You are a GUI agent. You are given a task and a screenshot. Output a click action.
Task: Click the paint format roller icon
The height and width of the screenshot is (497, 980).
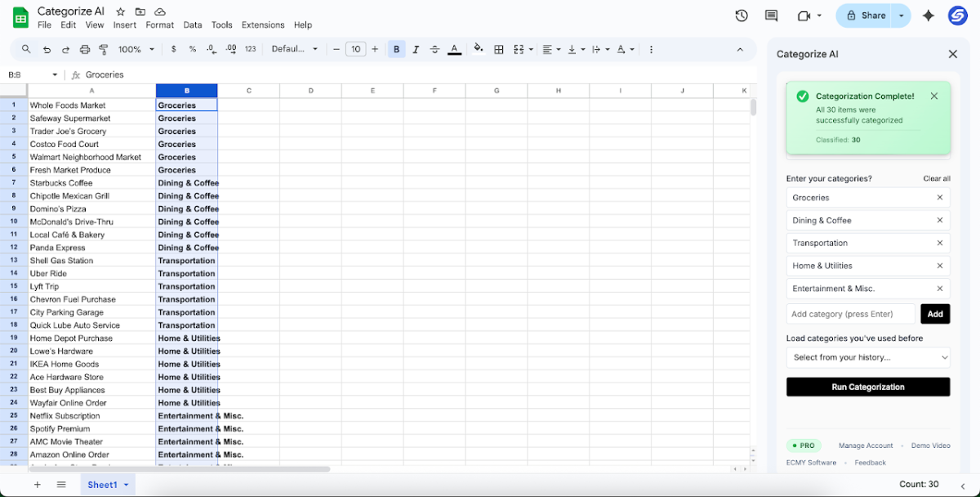(104, 49)
